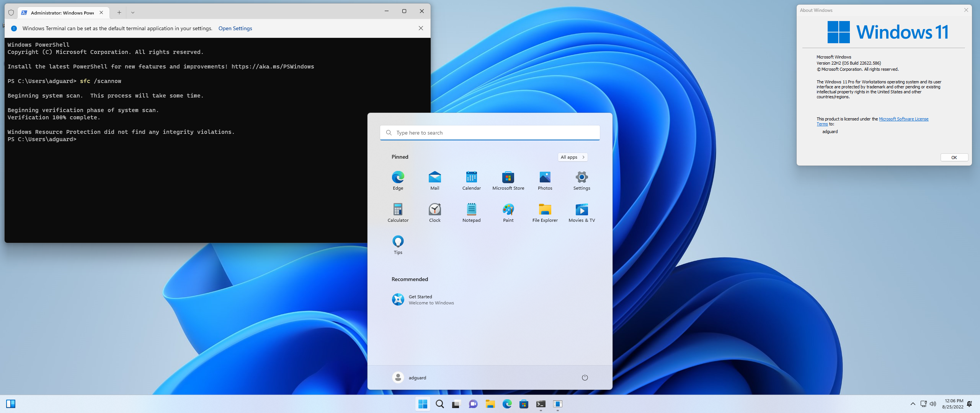This screenshot has width=980, height=413.
Task: Launch Movies & TV app
Action: coord(581,213)
